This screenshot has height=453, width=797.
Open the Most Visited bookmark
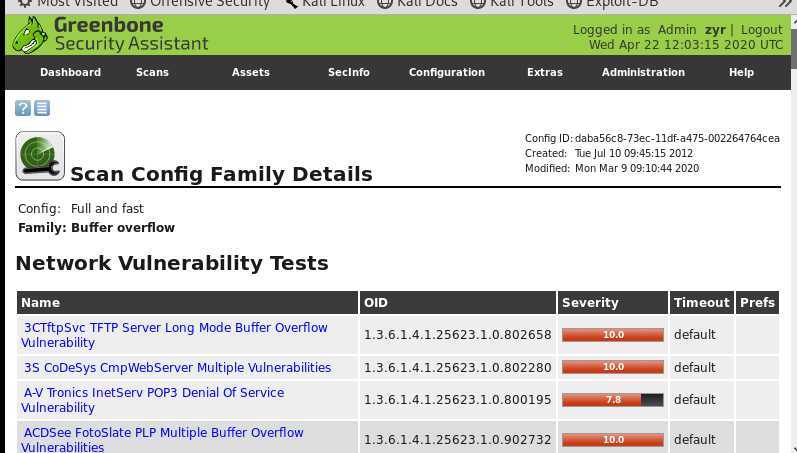tap(68, 3)
